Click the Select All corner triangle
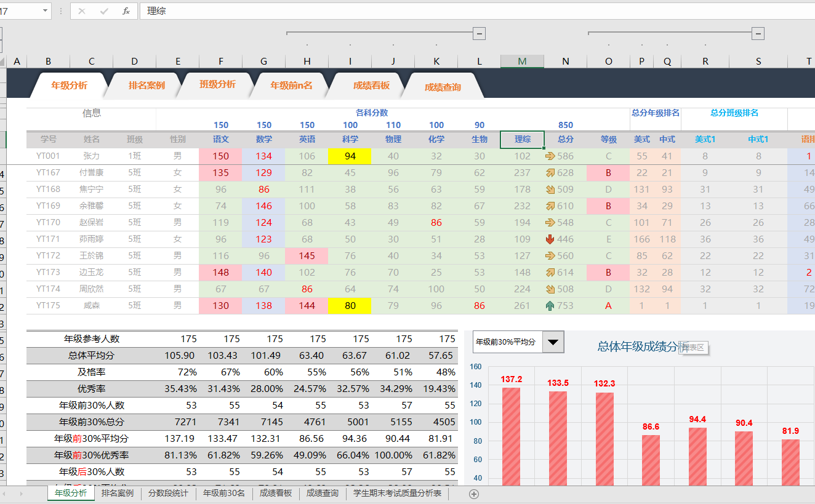The height and width of the screenshot is (504, 815). point(2,62)
